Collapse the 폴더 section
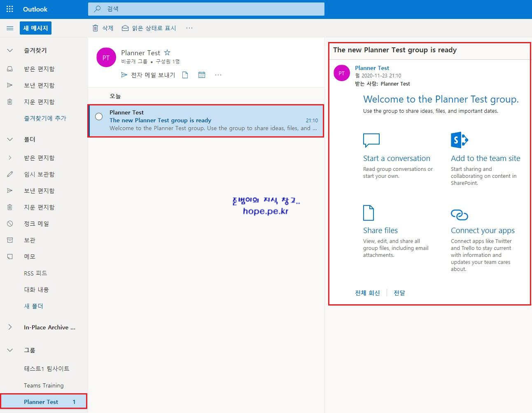Viewport: 532px width, 413px height. click(10, 139)
